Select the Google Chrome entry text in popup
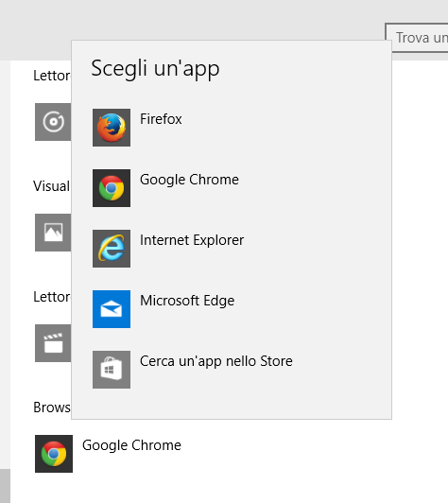Screen dimensions: 448x503 point(189,180)
